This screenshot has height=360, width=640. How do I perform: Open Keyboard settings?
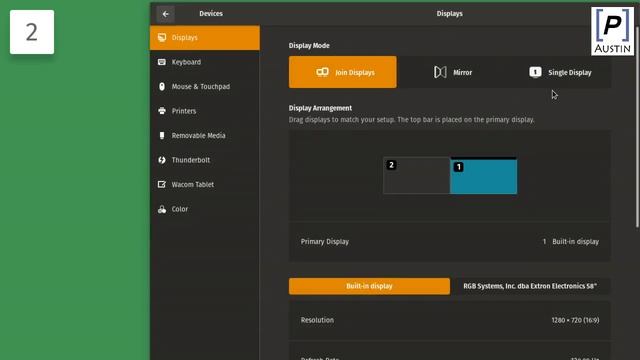(x=204, y=62)
